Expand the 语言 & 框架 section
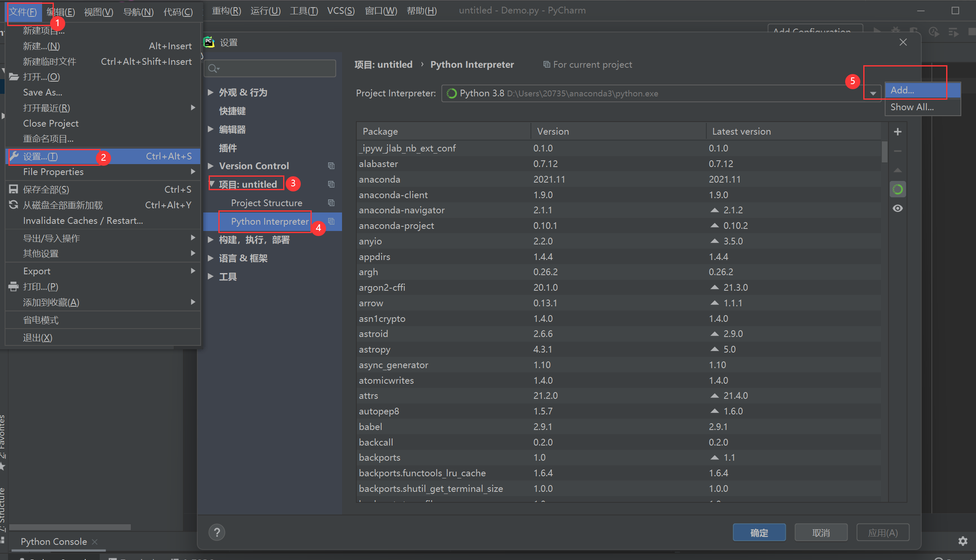The height and width of the screenshot is (560, 976). (x=211, y=258)
